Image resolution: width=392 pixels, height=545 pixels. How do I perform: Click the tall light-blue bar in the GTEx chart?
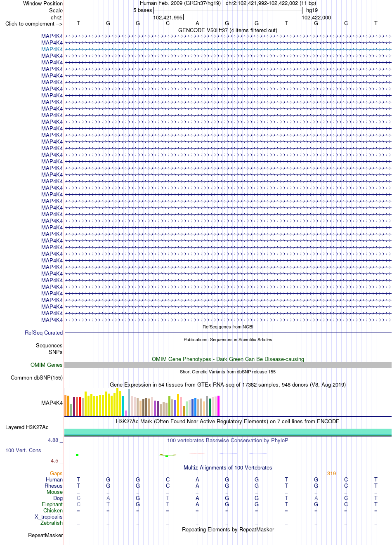(129, 402)
